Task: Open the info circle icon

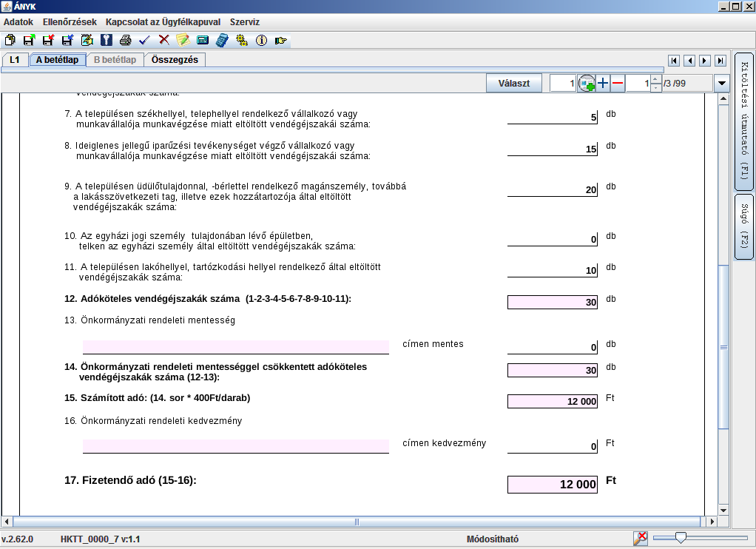Action: click(x=261, y=40)
